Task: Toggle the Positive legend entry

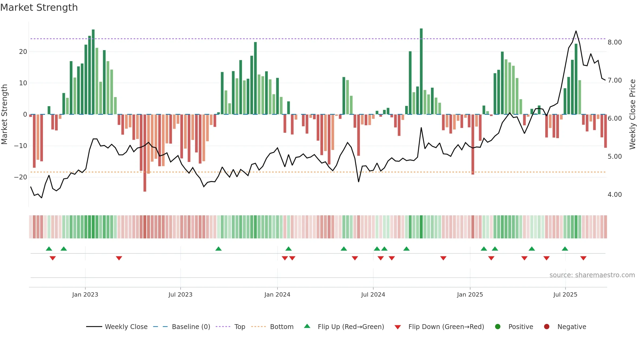Action: 514,327
